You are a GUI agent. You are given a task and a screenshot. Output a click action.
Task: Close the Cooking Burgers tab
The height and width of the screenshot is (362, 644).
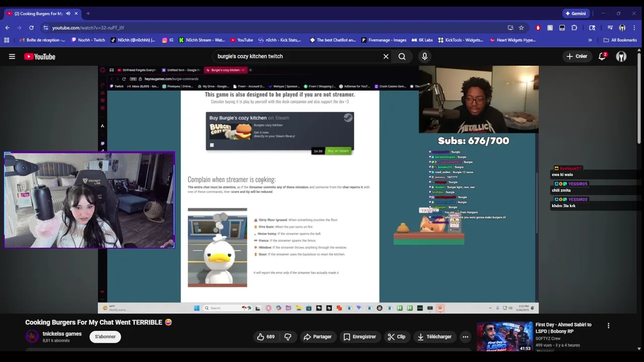[76, 14]
